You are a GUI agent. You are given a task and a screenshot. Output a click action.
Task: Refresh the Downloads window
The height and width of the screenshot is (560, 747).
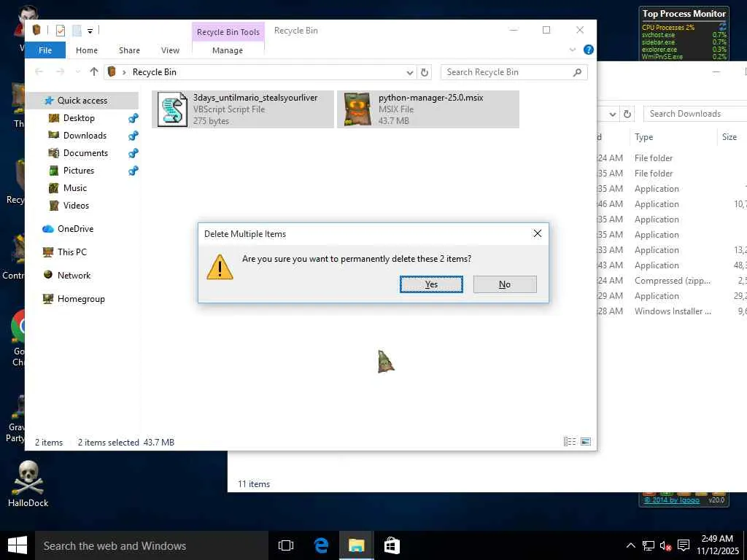point(627,114)
